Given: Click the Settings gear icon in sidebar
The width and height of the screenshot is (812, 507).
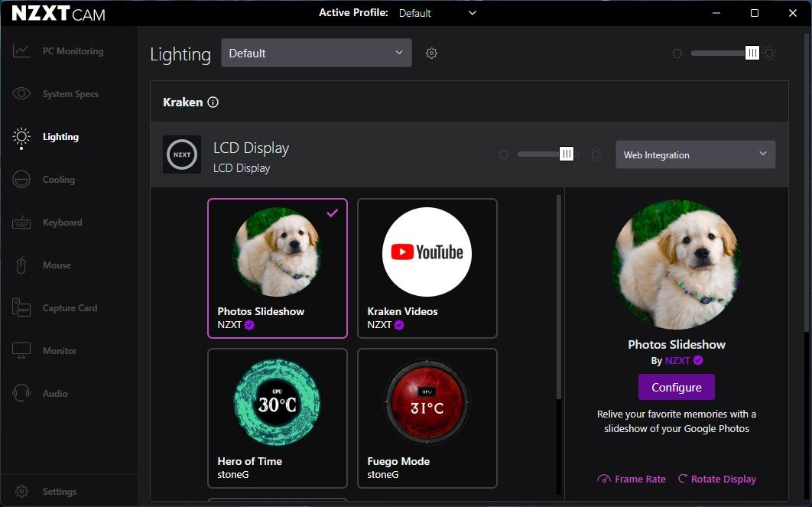Looking at the screenshot, I should pos(21,492).
